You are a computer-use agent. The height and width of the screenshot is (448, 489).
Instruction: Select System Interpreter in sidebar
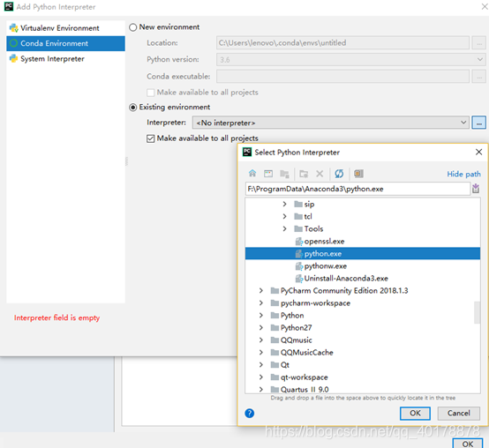(x=65, y=58)
